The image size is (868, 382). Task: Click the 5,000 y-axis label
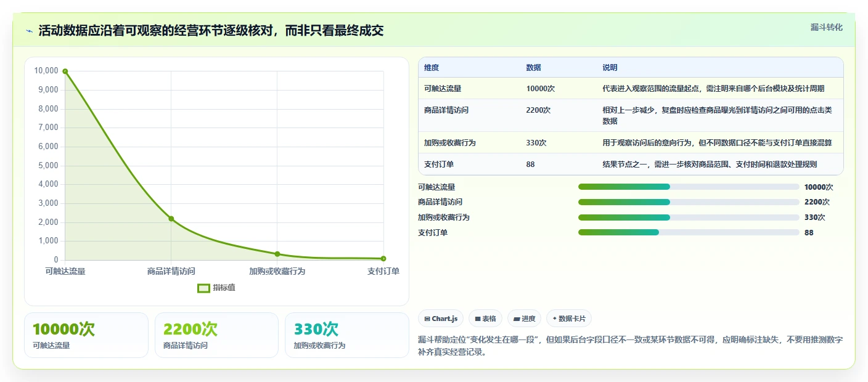[x=48, y=166]
